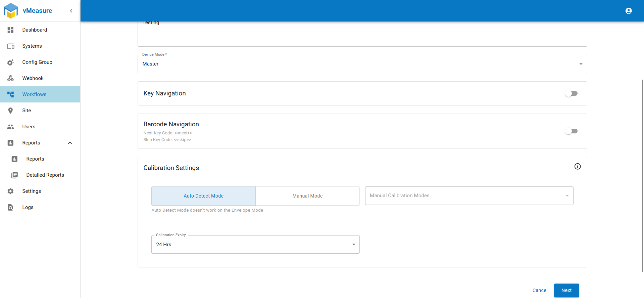This screenshot has width=644, height=298.
Task: Open Detailed Reports in sidebar
Action: coord(45,175)
